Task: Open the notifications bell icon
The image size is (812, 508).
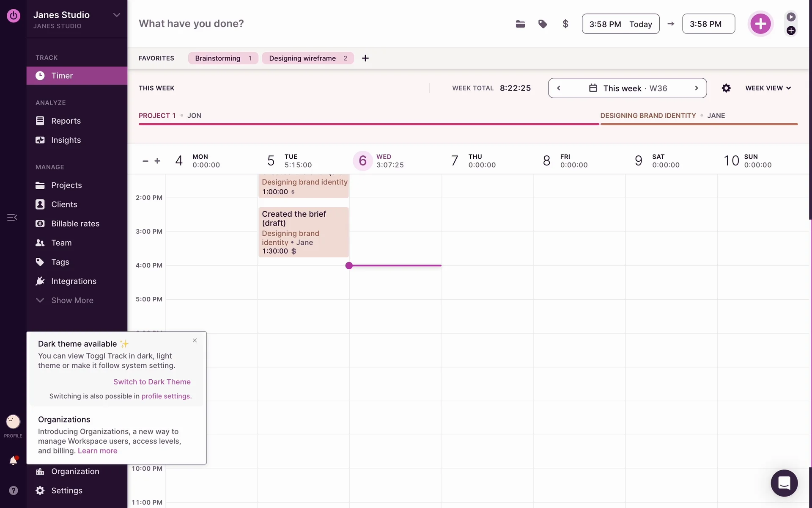Action: [13, 461]
